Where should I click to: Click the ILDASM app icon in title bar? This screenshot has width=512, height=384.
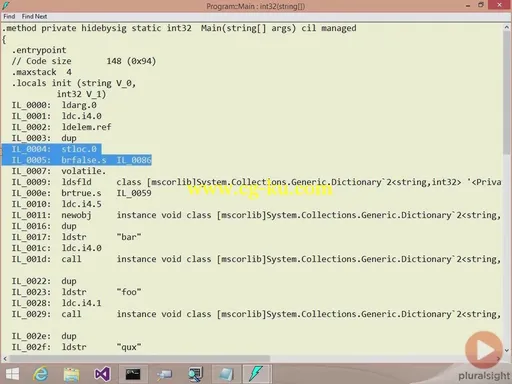point(6,6)
